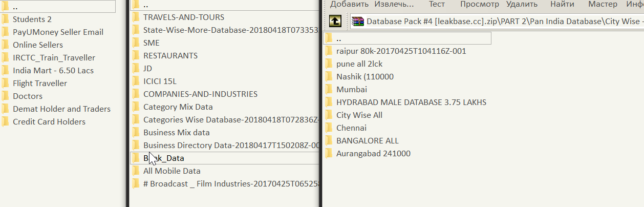The width and height of the screenshot is (644, 207).
Task: Open the Добавить (Add) toolbar button
Action: click(x=349, y=4)
